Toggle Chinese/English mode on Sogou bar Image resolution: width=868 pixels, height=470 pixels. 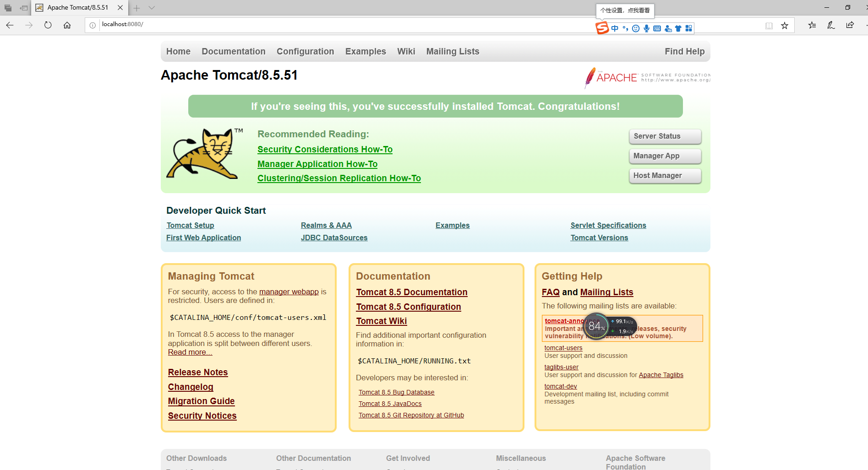pos(615,28)
